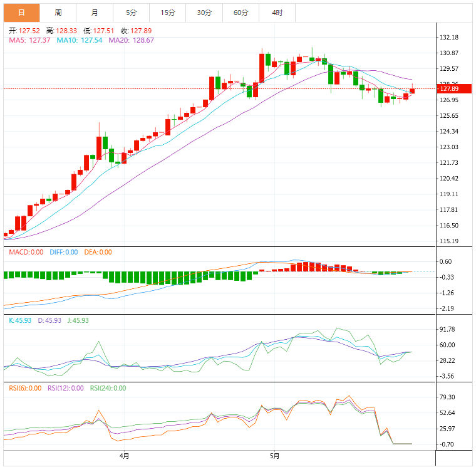Click the 4月 date marker on time axis
Viewport: 476px width, 467px height.
point(124,454)
